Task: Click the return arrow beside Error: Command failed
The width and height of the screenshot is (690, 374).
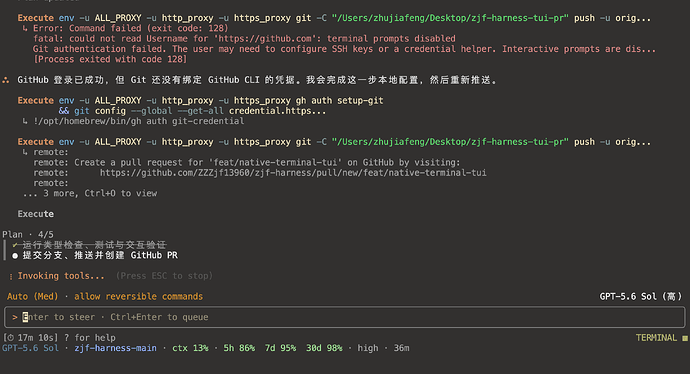Action: pos(25,29)
